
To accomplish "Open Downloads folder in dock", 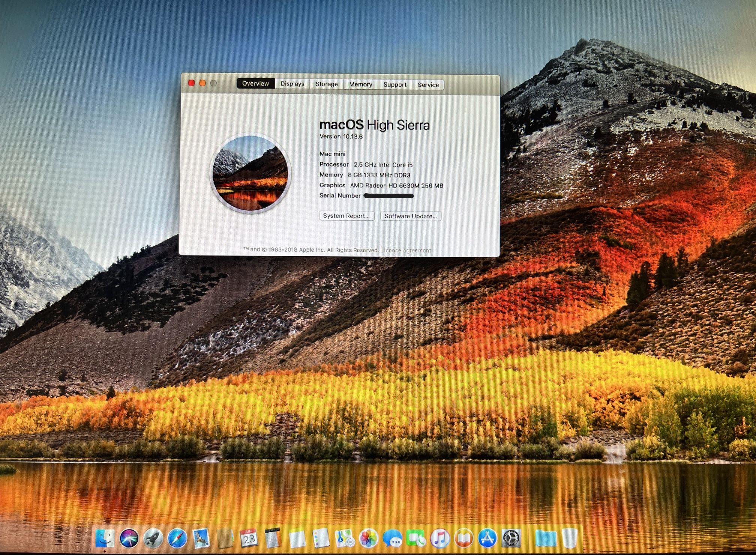I will pos(546,538).
